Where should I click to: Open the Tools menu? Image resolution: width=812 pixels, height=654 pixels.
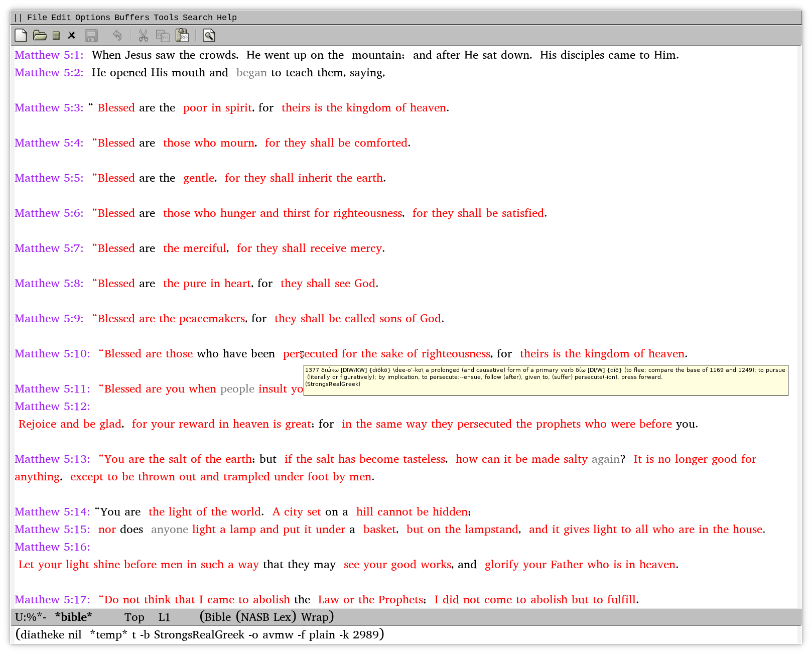[166, 18]
